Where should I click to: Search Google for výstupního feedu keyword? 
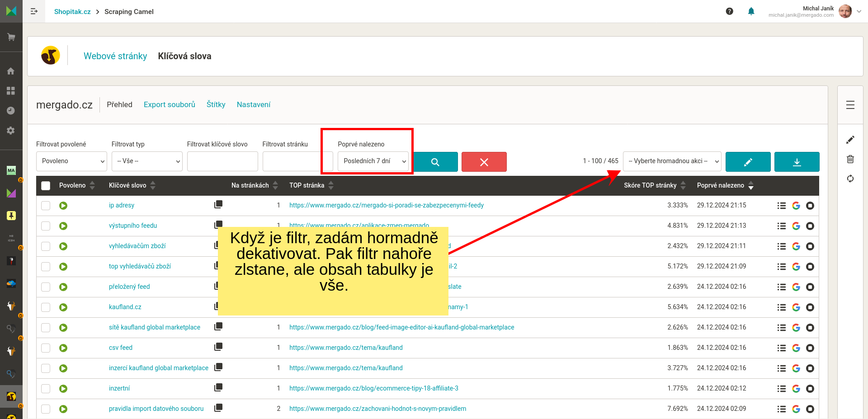point(796,226)
